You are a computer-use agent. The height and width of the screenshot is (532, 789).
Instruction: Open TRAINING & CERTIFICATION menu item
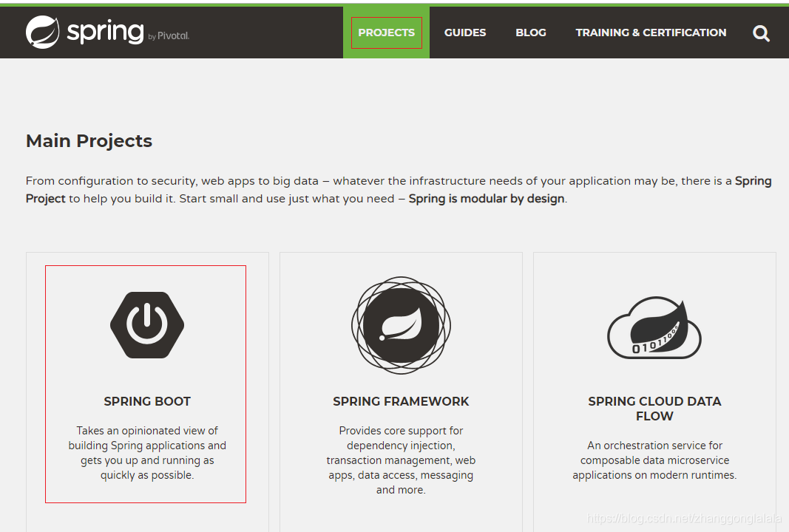coord(651,33)
